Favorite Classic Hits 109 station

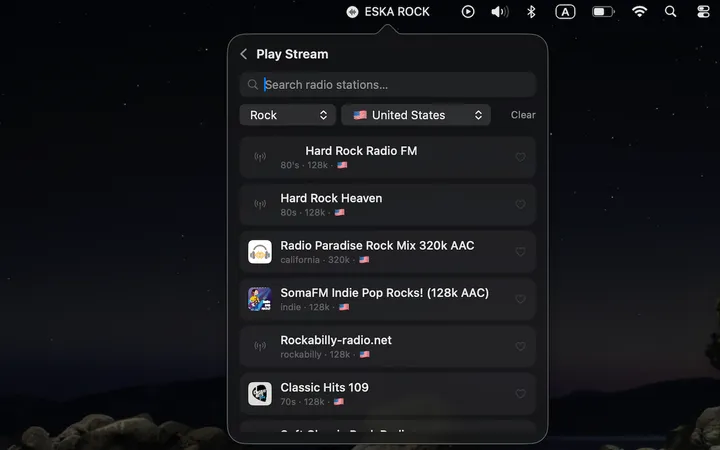click(x=520, y=394)
